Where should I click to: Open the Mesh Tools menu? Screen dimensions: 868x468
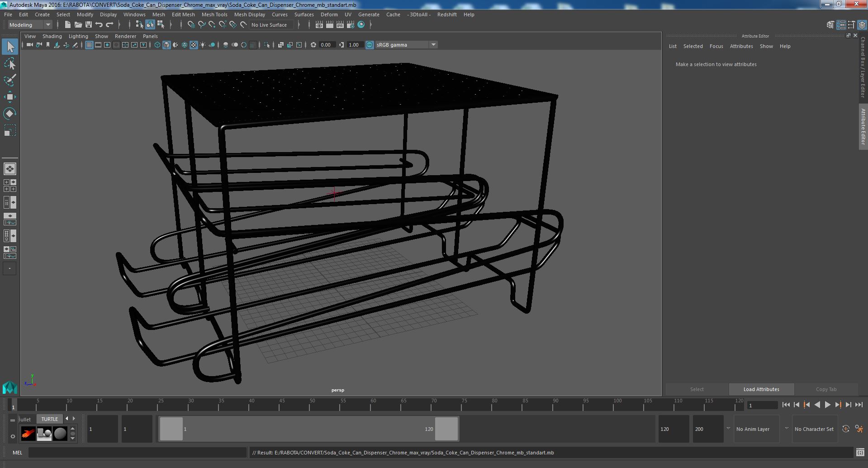(214, 14)
